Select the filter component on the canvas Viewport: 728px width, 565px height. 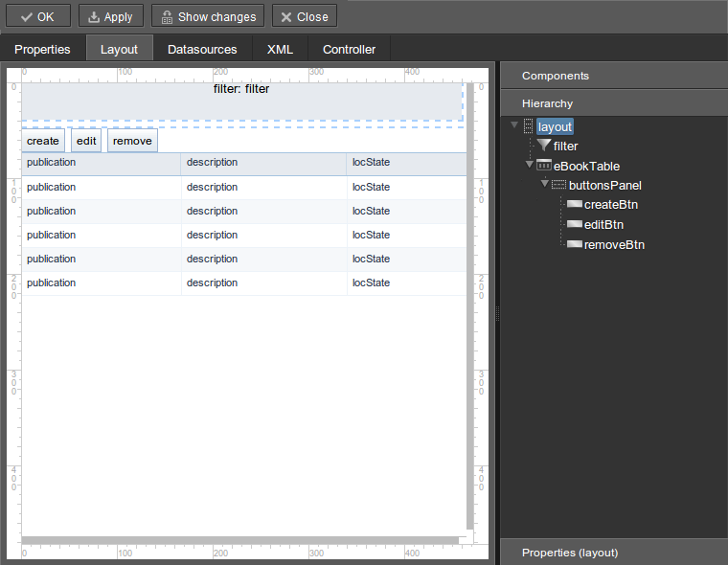pos(242,102)
